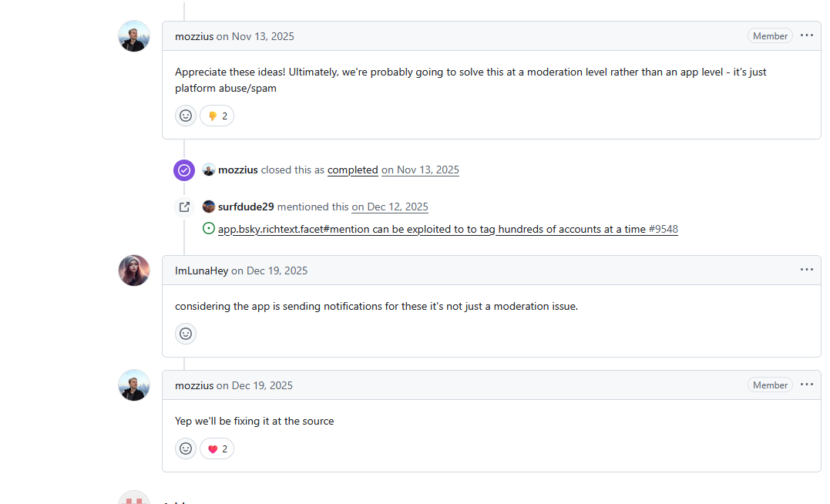This screenshot has width=830, height=504.
Task: Open options menu on Nov 13 mozzius comment
Action: (x=806, y=35)
